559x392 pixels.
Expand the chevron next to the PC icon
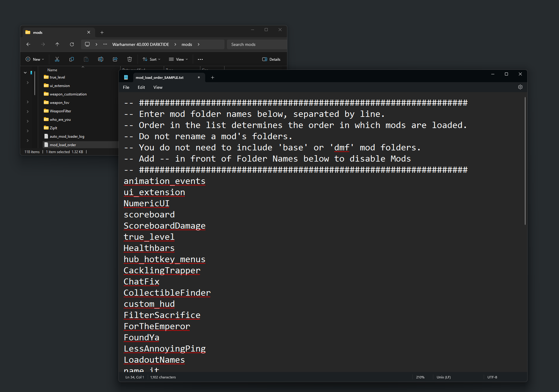[x=96, y=44]
